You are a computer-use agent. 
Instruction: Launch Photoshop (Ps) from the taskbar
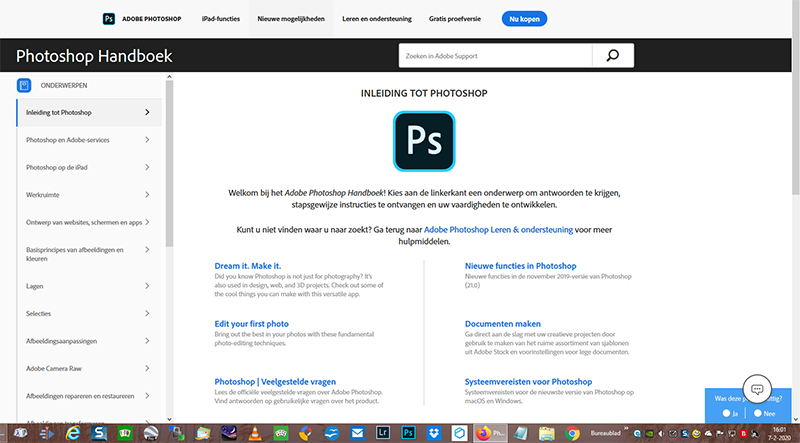408,433
